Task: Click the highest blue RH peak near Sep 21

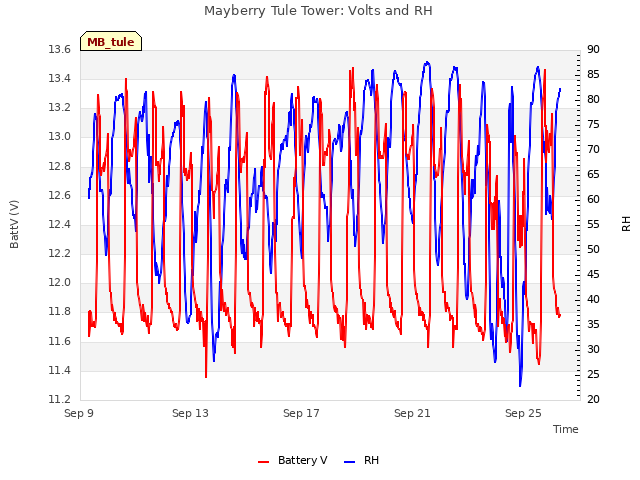Action: [x=427, y=63]
